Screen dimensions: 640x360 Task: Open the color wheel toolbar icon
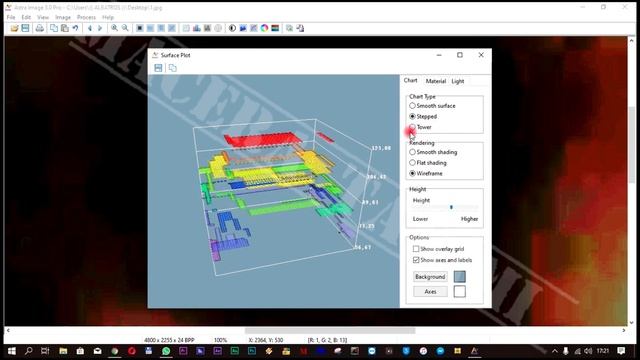click(x=264, y=28)
